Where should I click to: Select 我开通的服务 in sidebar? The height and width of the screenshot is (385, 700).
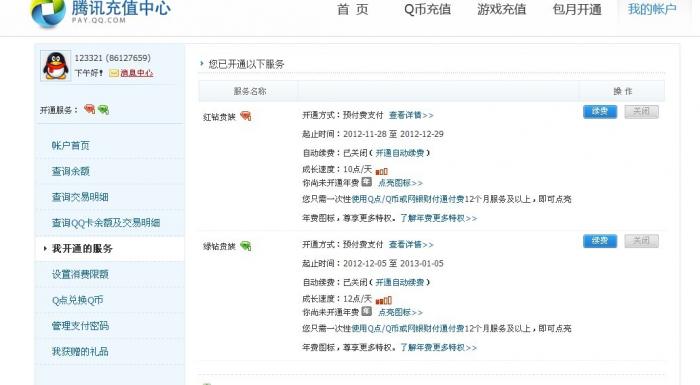[x=82, y=248]
